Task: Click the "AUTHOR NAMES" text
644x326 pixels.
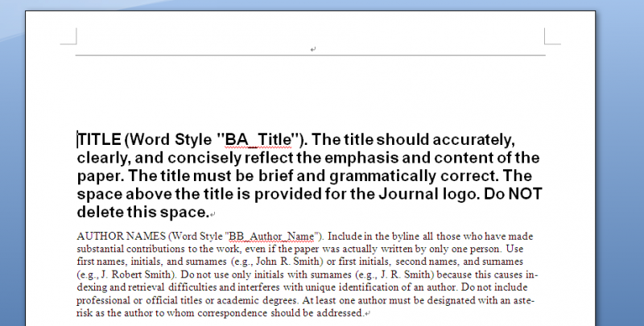Action: click(x=122, y=237)
